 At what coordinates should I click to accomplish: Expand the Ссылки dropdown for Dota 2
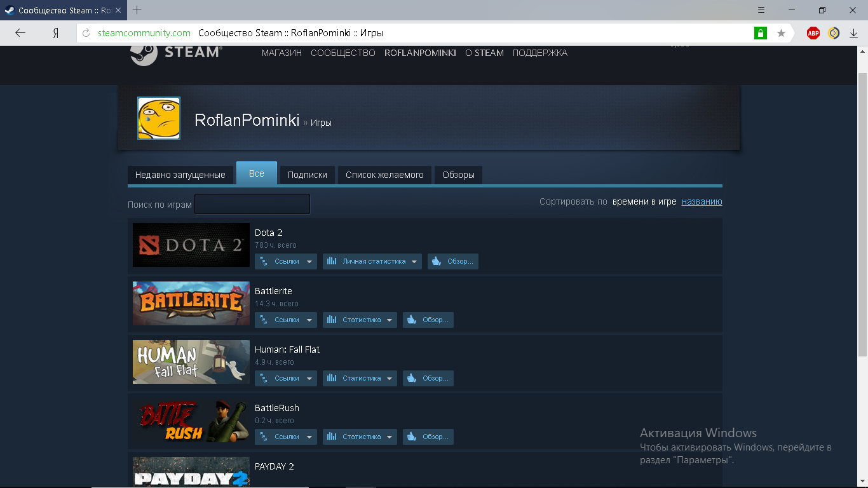(286, 261)
